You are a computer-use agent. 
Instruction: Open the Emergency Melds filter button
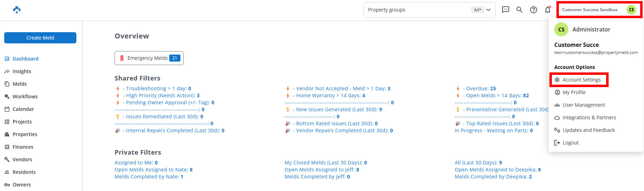coord(149,58)
